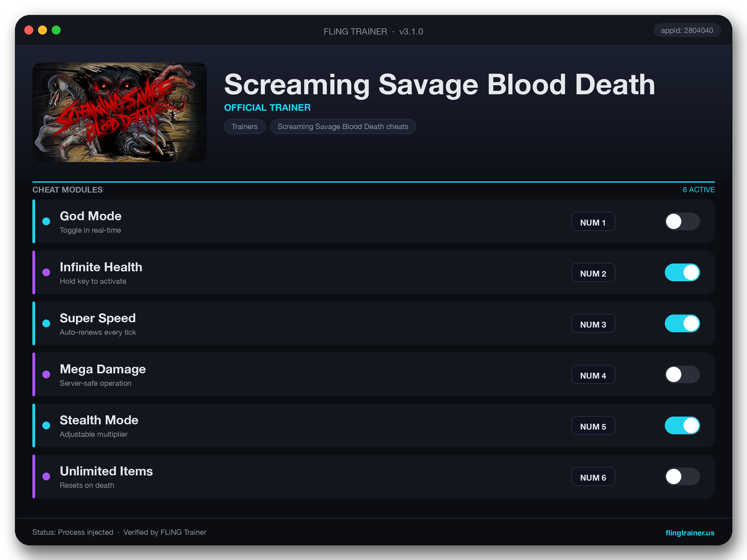Open the Trainers tag

point(245,127)
